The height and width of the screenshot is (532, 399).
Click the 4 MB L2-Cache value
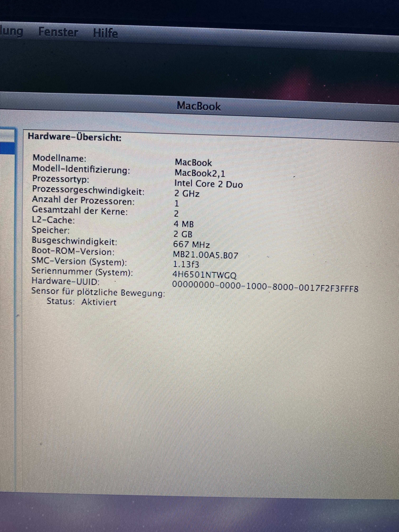pyautogui.click(x=184, y=224)
